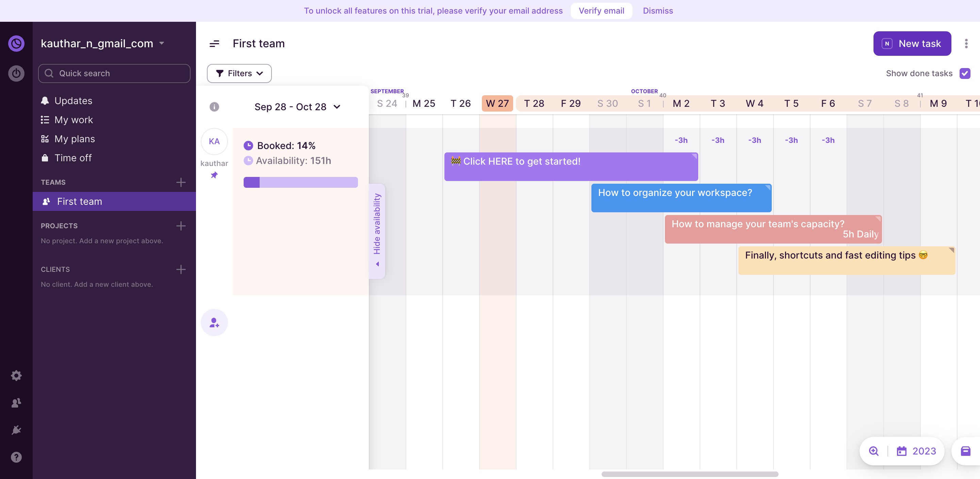Open the help question mark icon
The width and height of the screenshot is (980, 479).
tap(16, 457)
